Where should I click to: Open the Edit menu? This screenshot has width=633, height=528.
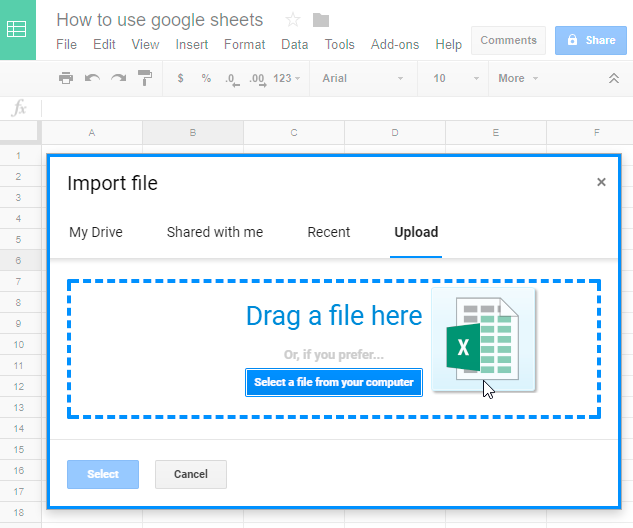(x=104, y=44)
